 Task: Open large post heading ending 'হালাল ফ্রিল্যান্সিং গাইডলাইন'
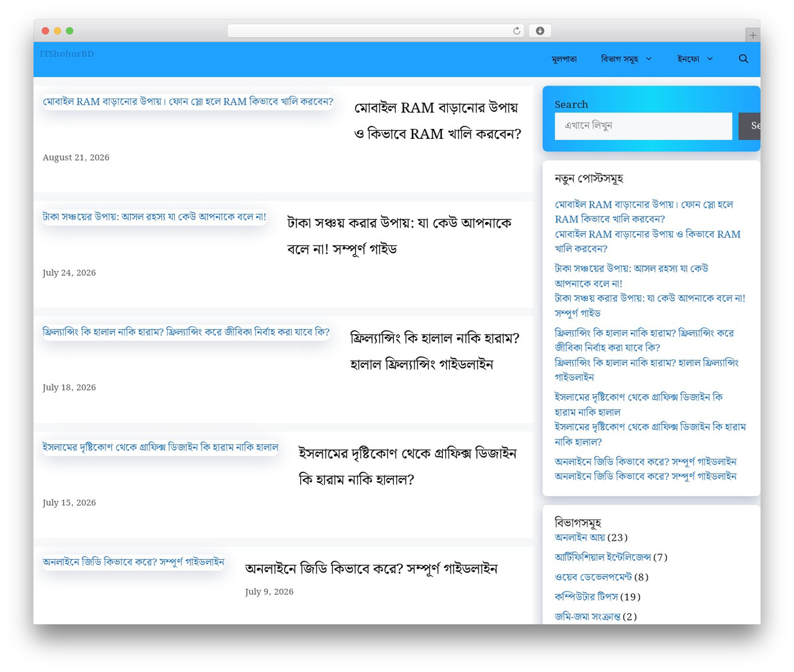[x=435, y=351]
